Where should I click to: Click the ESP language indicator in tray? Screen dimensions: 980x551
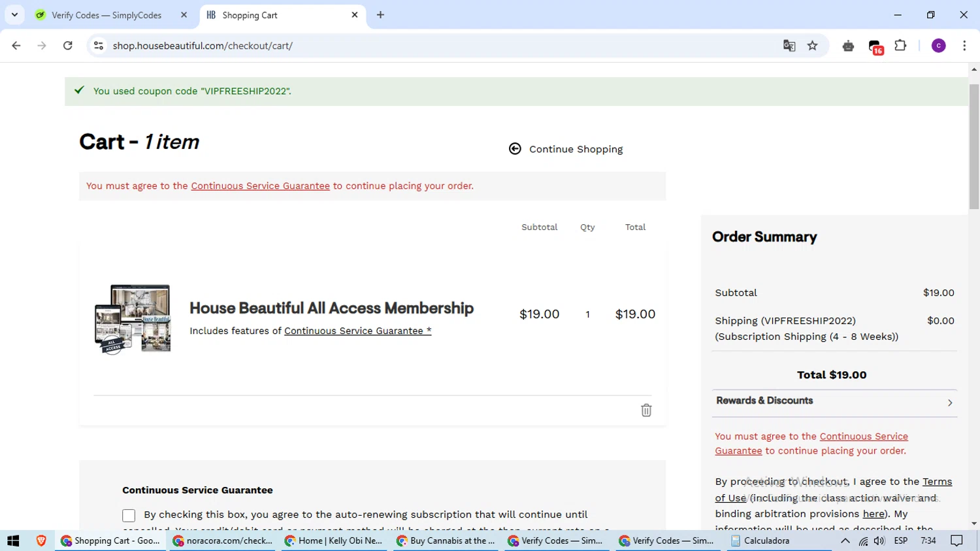[x=901, y=541]
